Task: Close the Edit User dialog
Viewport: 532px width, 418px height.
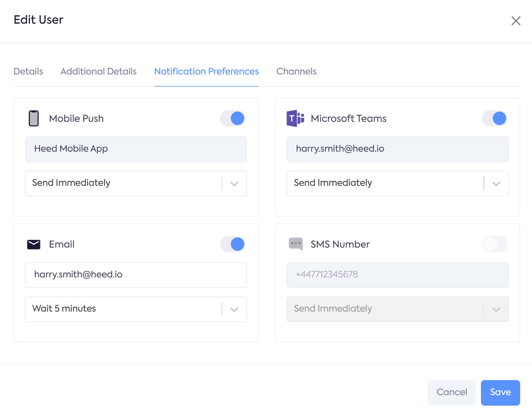Action: point(516,21)
